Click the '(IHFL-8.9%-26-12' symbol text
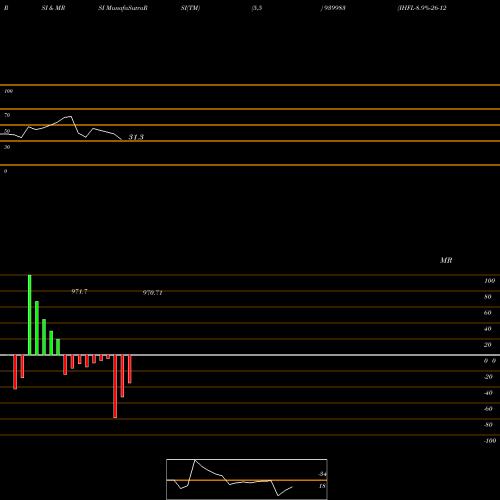This screenshot has height=500, width=500. pyautogui.click(x=422, y=8)
